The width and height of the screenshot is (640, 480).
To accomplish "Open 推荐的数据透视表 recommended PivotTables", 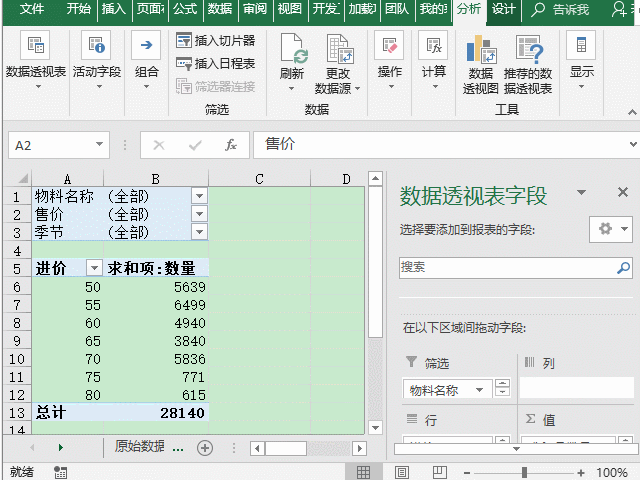I will [528, 64].
